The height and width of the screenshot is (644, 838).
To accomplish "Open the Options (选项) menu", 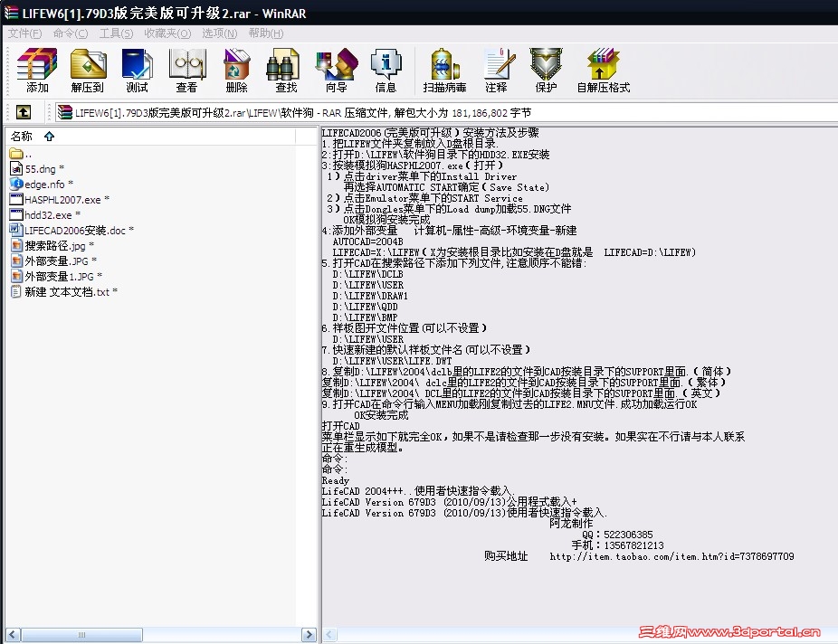I will point(219,33).
